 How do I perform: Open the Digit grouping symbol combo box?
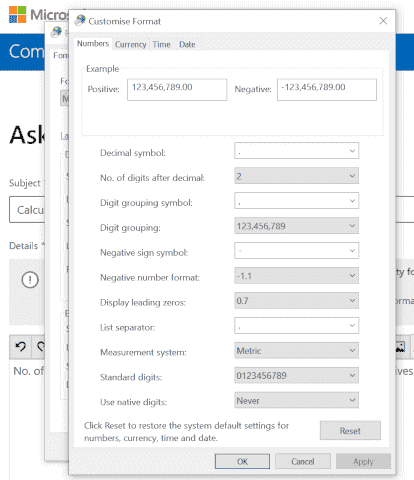pyautogui.click(x=296, y=201)
